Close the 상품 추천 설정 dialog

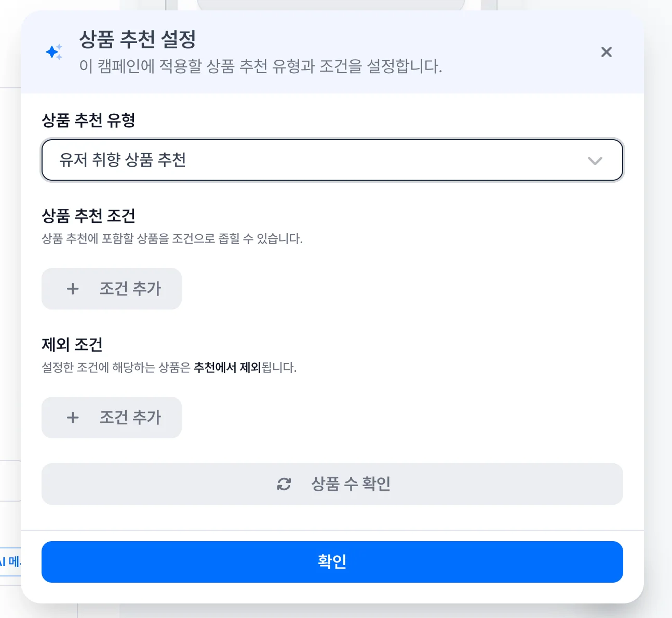click(606, 52)
